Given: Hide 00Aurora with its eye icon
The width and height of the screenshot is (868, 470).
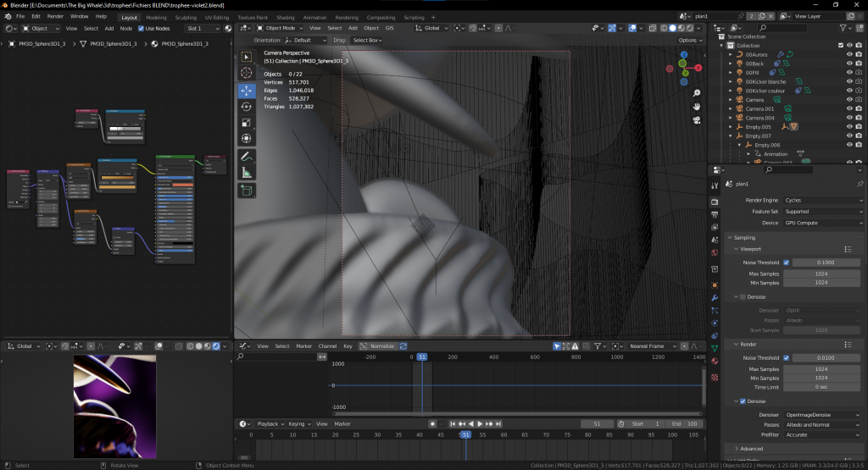Looking at the screenshot, I should click(849, 54).
